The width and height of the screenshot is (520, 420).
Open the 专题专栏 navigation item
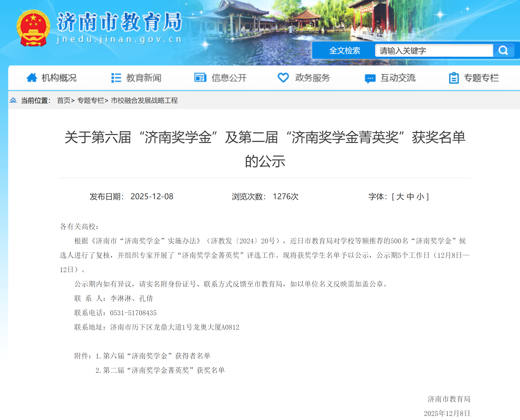click(x=481, y=78)
